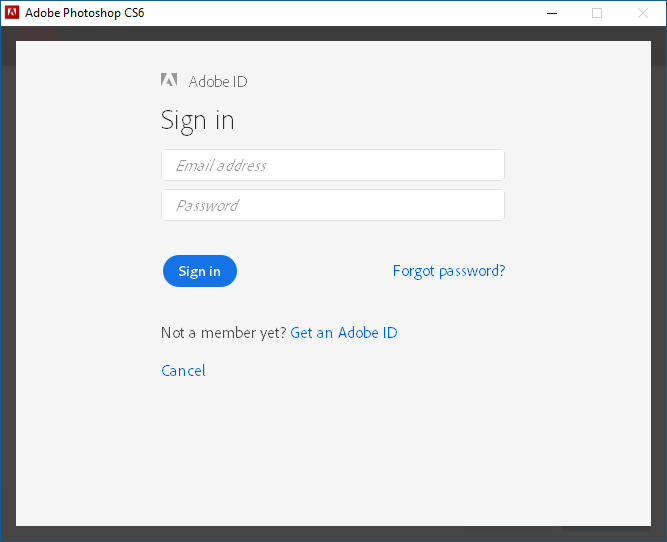Click the Adobe Photoshop CS6 window title
This screenshot has width=667, height=542.
(85, 13)
